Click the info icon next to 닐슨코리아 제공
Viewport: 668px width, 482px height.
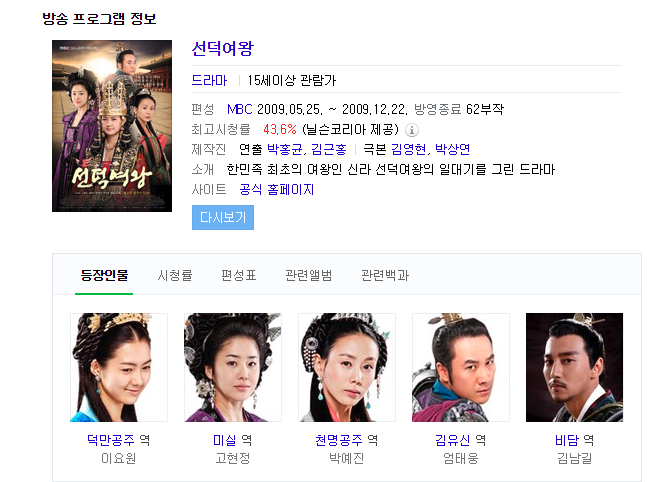tap(412, 130)
